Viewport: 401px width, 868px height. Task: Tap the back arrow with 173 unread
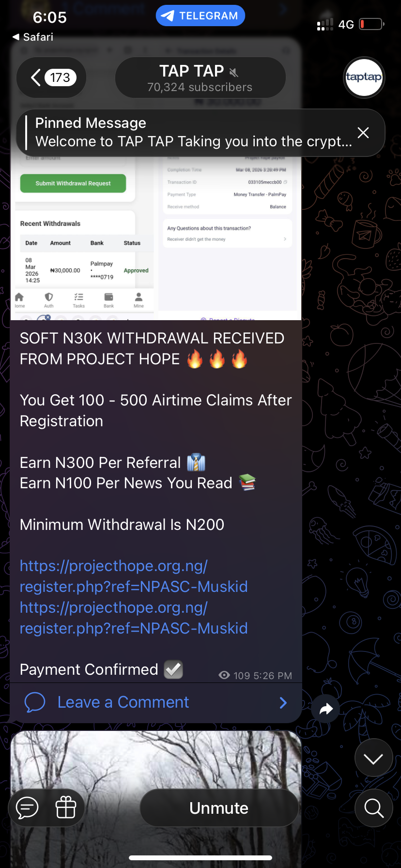click(51, 77)
